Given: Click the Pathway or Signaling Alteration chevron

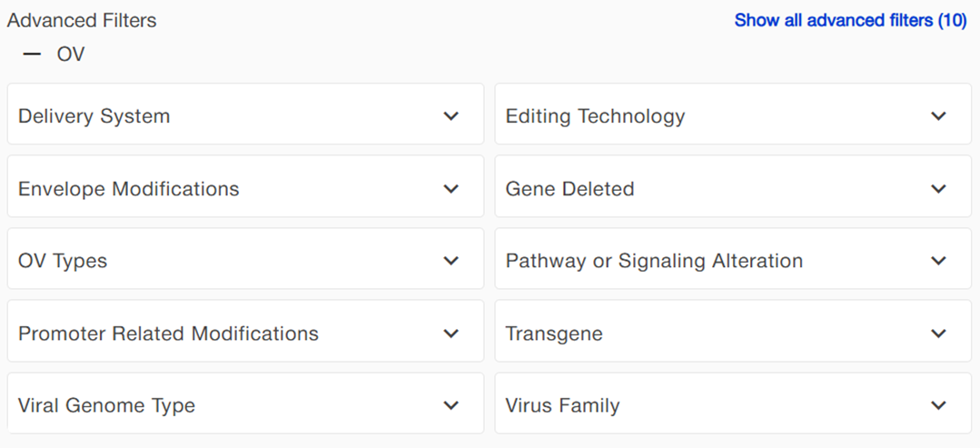Looking at the screenshot, I should point(938,261).
